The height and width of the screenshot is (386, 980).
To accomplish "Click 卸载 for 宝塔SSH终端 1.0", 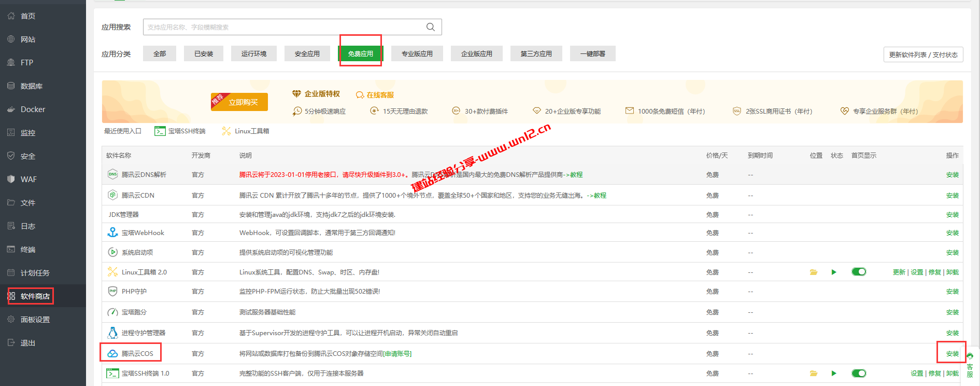I will point(953,373).
